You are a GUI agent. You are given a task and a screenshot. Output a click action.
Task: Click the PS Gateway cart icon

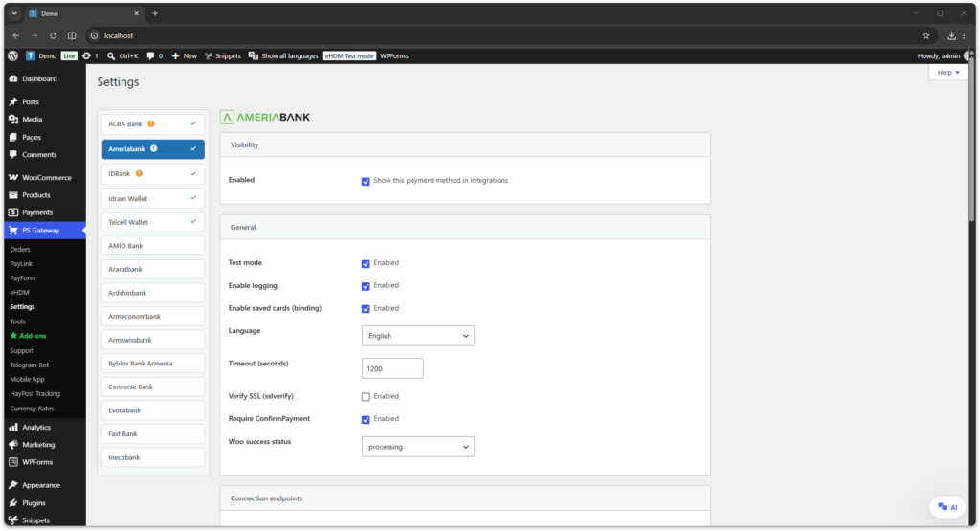click(13, 231)
